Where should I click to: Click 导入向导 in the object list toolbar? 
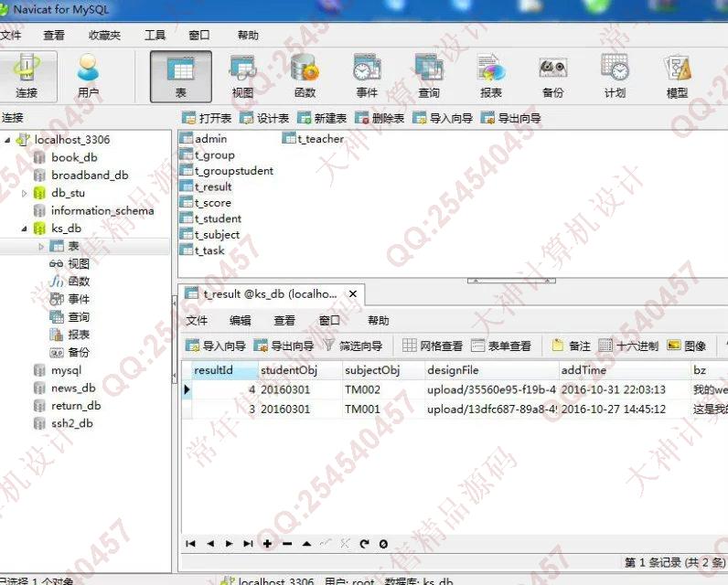(443, 118)
